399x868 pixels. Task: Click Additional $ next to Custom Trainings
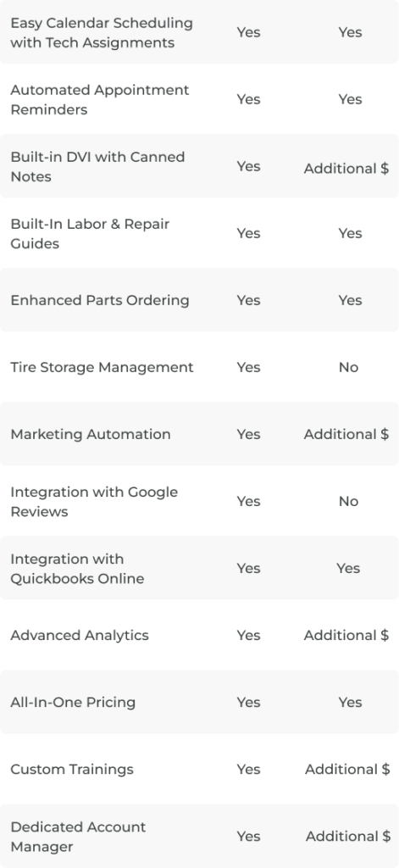pos(347,770)
